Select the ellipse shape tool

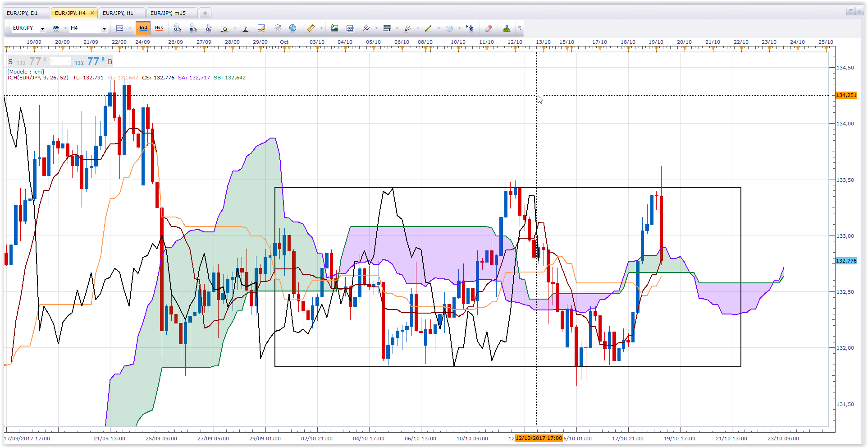449,28
